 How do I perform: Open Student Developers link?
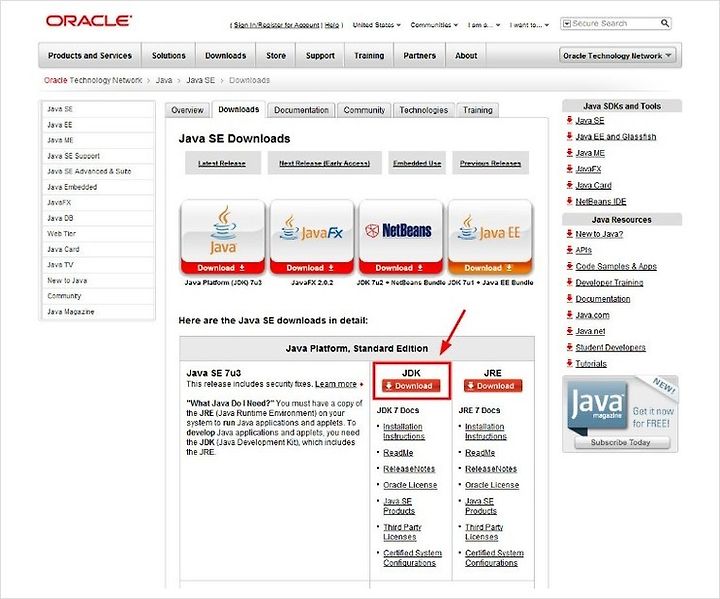tap(610, 347)
